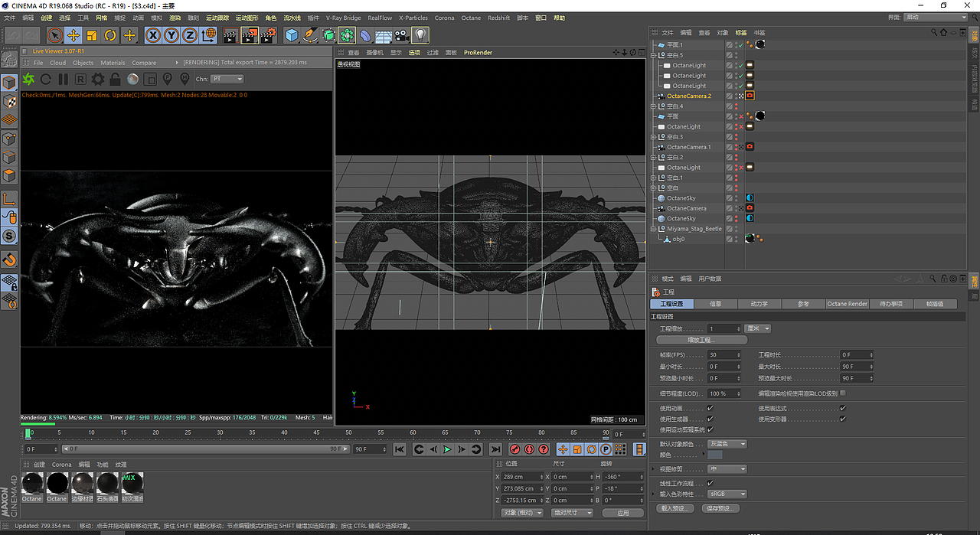Send scene to Live Viewer render
This screenshot has width=980, height=535.
click(x=28, y=79)
